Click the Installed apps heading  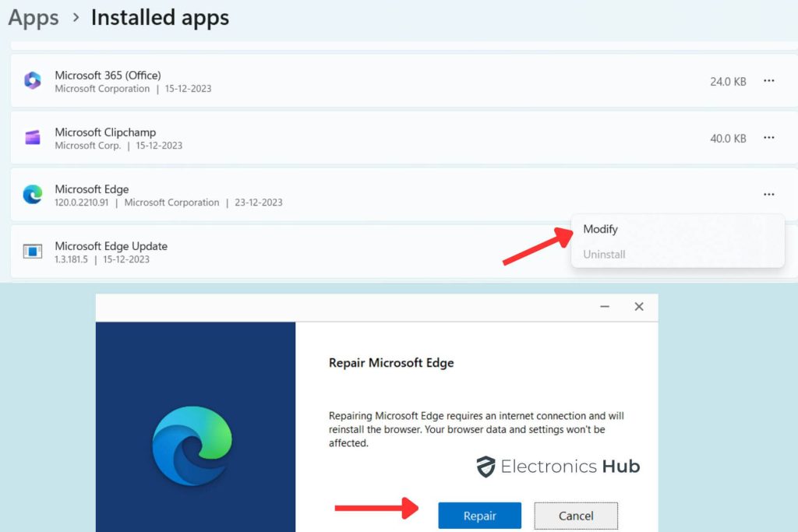pyautogui.click(x=159, y=17)
